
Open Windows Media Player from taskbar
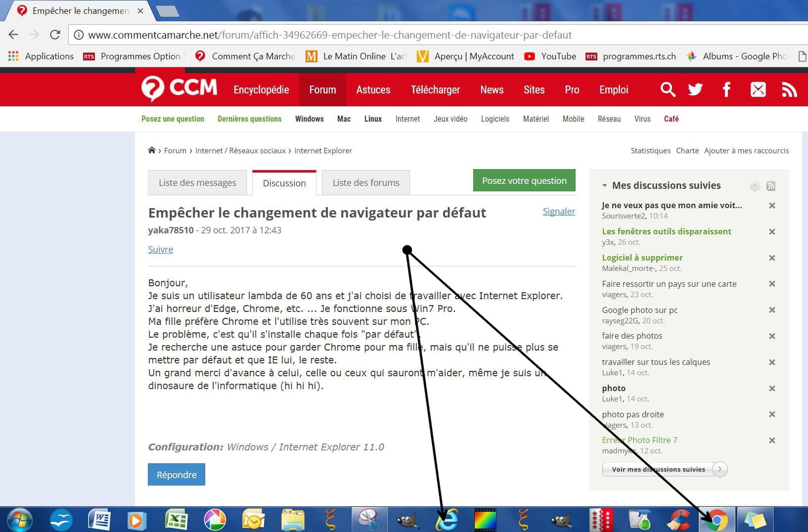pyautogui.click(x=137, y=520)
